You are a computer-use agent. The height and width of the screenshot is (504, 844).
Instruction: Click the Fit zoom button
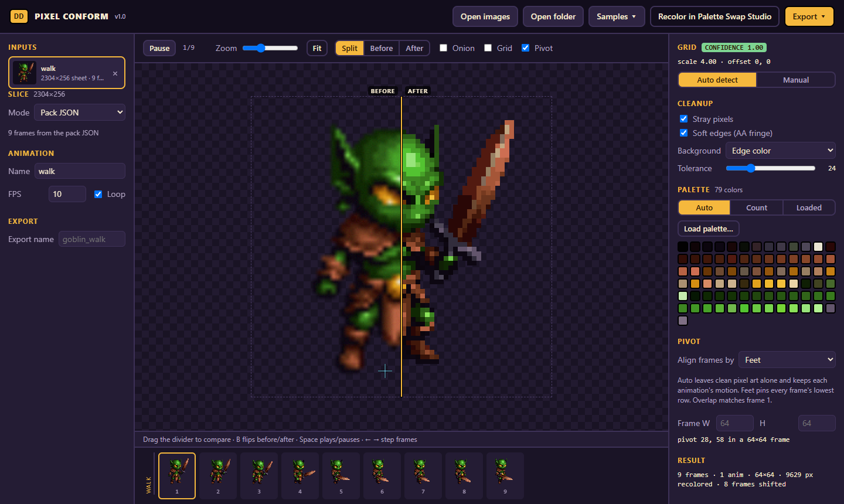pyautogui.click(x=317, y=48)
